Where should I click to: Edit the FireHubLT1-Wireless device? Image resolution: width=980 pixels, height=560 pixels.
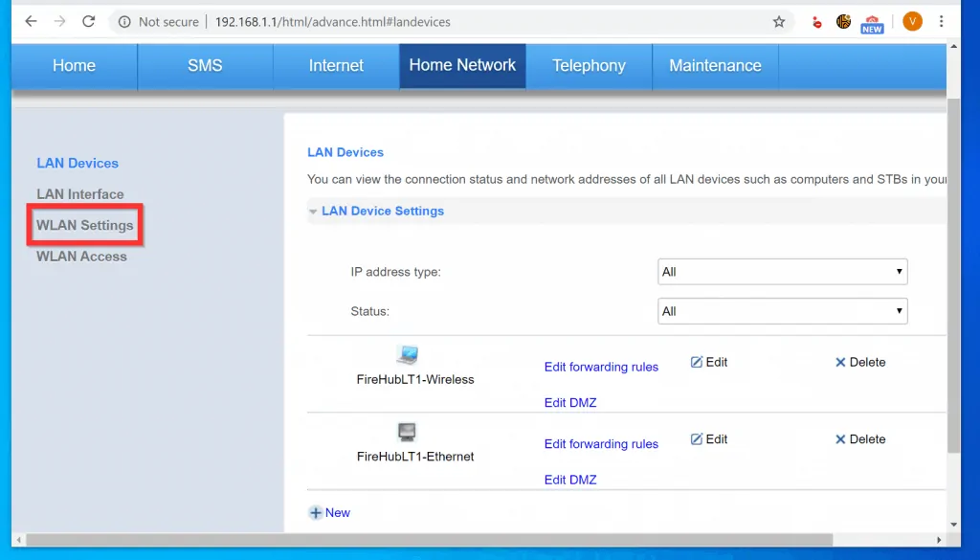click(x=709, y=362)
